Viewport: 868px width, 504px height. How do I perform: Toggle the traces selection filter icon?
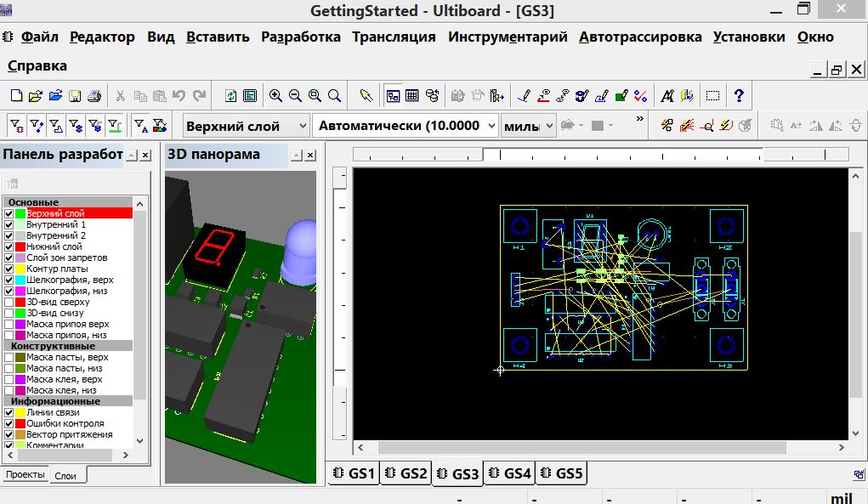pos(37,126)
